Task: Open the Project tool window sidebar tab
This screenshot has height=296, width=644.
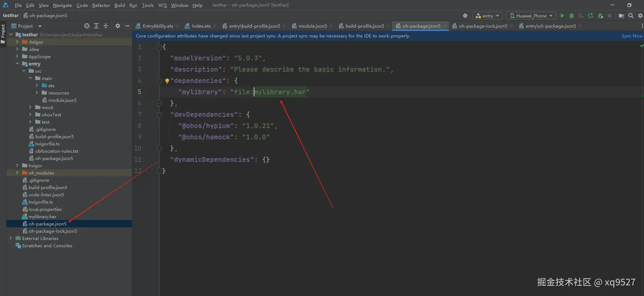Action: coord(3,34)
